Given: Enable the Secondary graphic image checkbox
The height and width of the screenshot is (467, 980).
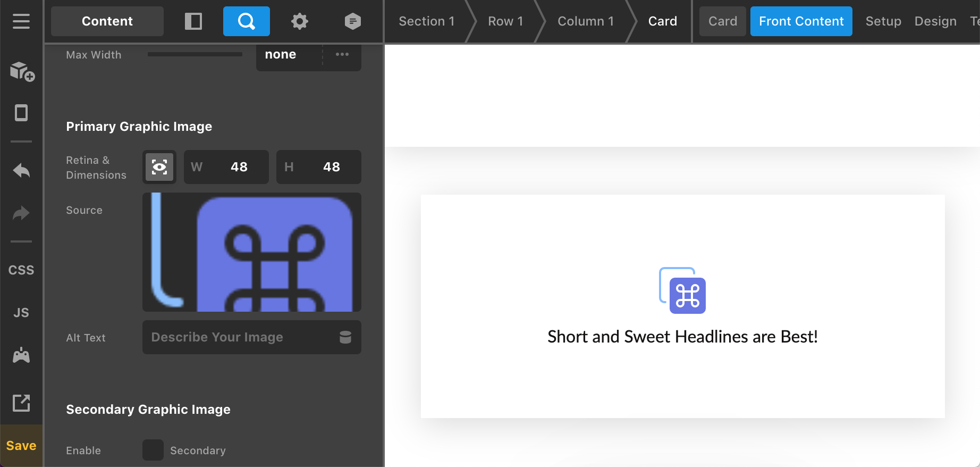Looking at the screenshot, I should 153,450.
